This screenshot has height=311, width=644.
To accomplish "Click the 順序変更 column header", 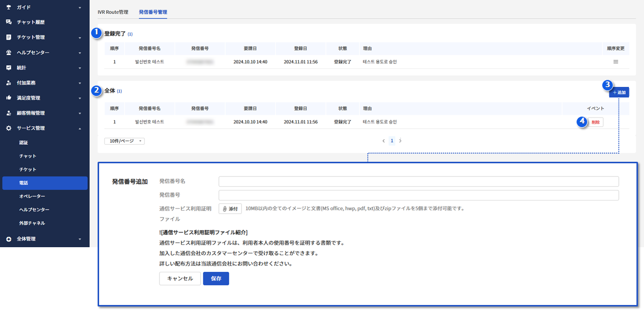I will [616, 49].
